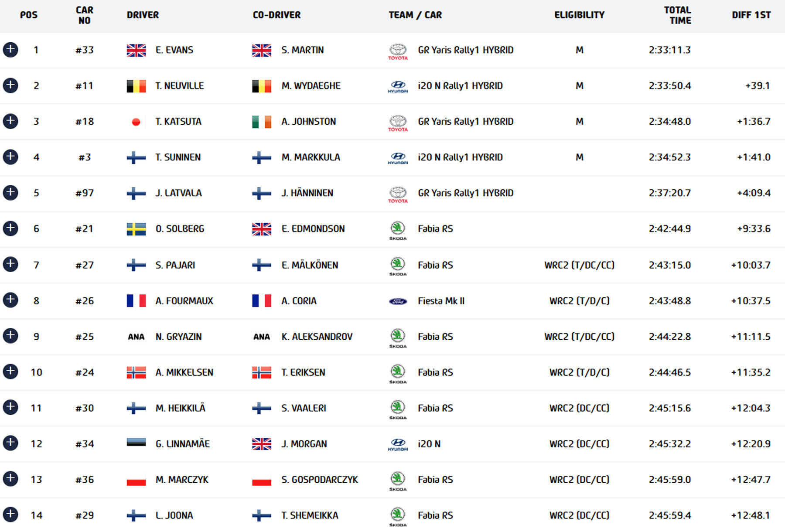Click the Japanese flag beside T. Katsuta
This screenshot has width=785, height=532.
[x=136, y=122]
